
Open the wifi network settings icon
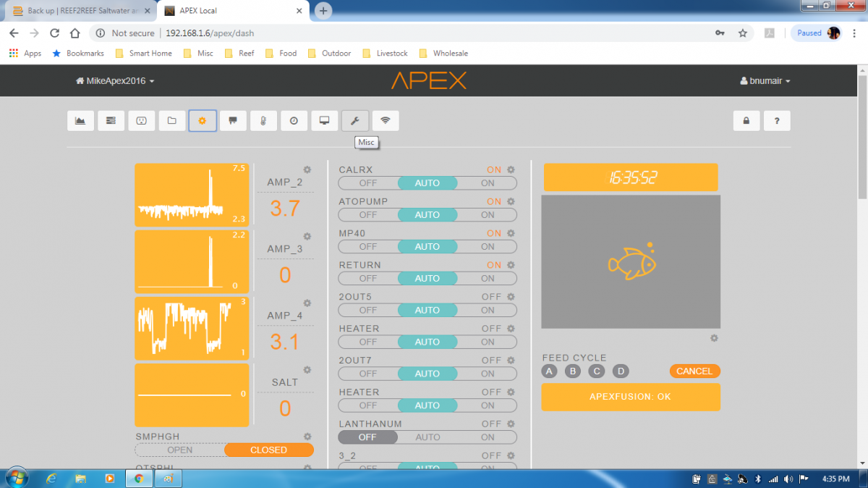pos(386,121)
